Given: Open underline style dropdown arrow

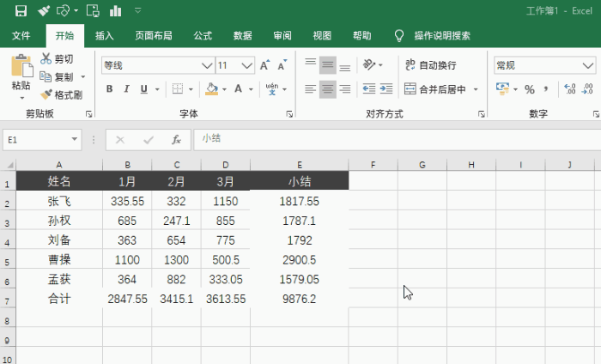Looking at the screenshot, I should pos(157,89).
